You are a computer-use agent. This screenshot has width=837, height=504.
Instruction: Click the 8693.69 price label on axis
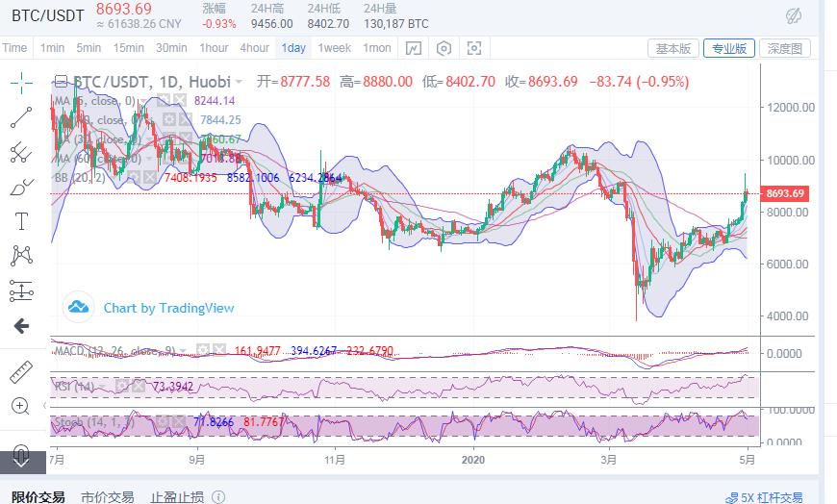[x=784, y=193]
